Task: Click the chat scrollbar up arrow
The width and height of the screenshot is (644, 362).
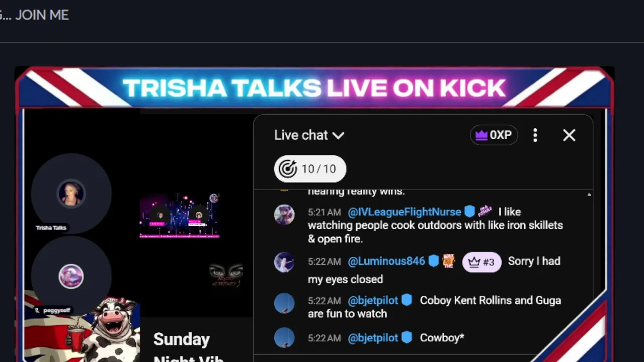Action: tap(589, 195)
